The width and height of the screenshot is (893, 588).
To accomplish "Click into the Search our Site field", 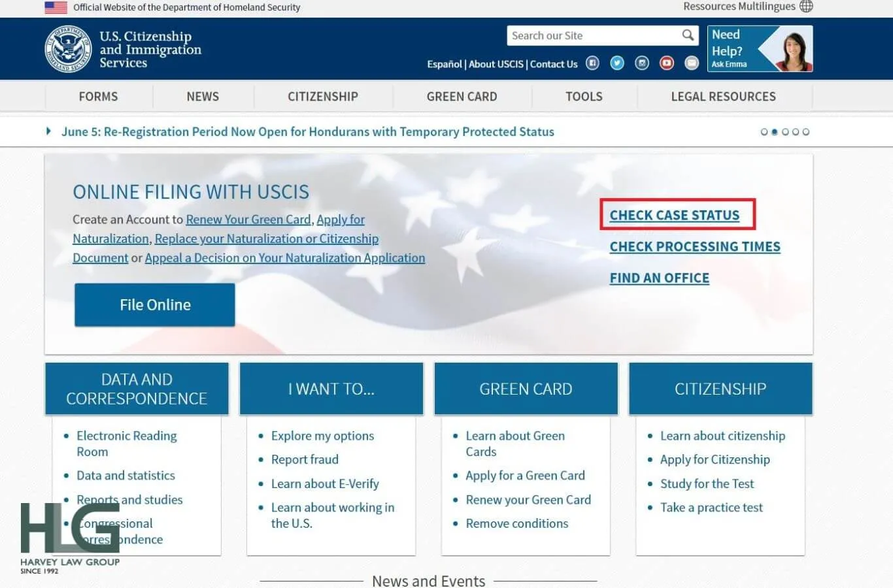I will pyautogui.click(x=592, y=36).
